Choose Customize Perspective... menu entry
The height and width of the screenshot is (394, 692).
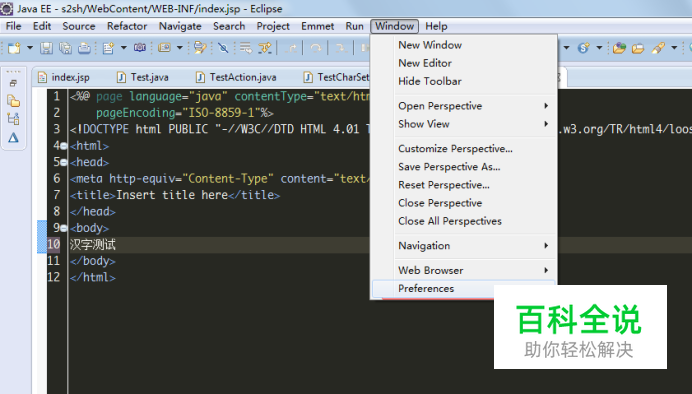pos(463,149)
